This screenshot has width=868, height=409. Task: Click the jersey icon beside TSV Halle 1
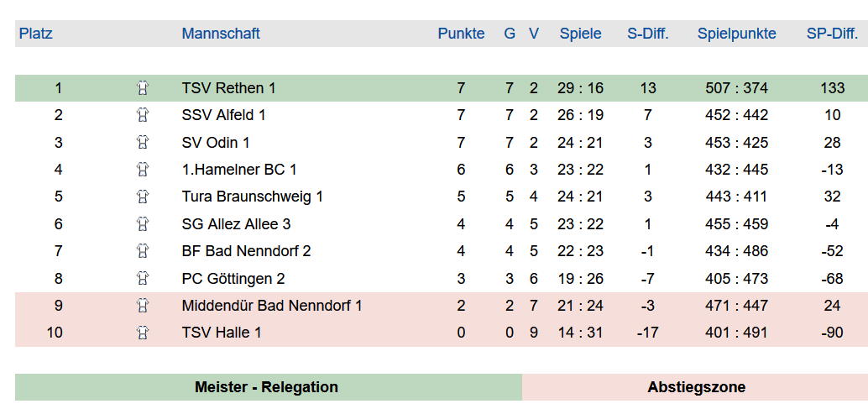coord(143,333)
